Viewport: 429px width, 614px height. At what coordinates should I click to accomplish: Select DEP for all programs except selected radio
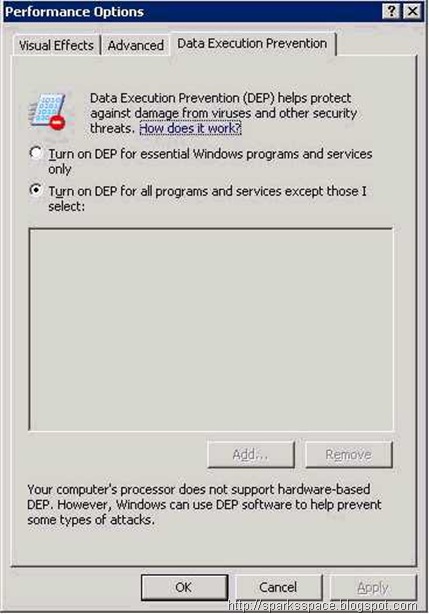point(36,190)
